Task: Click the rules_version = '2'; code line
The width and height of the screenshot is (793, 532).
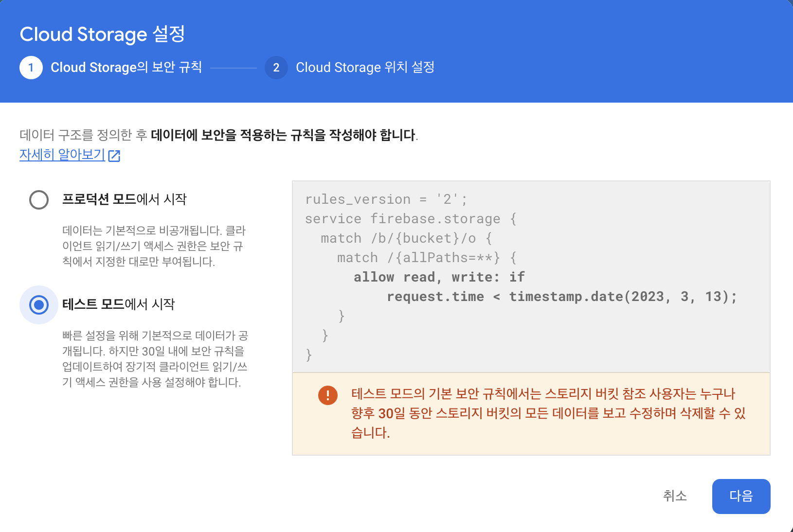Action: [386, 199]
